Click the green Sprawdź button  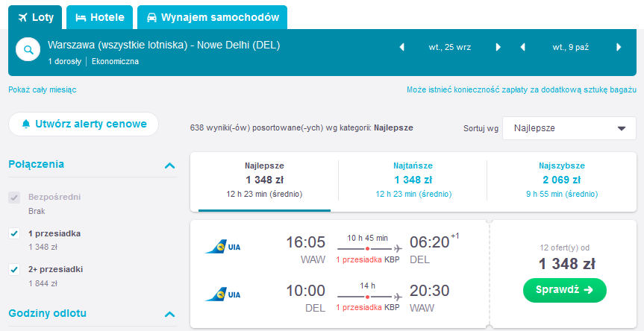coord(564,290)
